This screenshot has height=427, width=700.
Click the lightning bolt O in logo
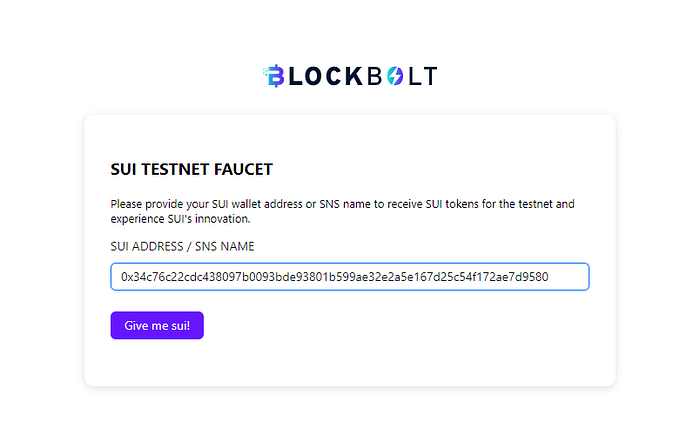pos(395,76)
